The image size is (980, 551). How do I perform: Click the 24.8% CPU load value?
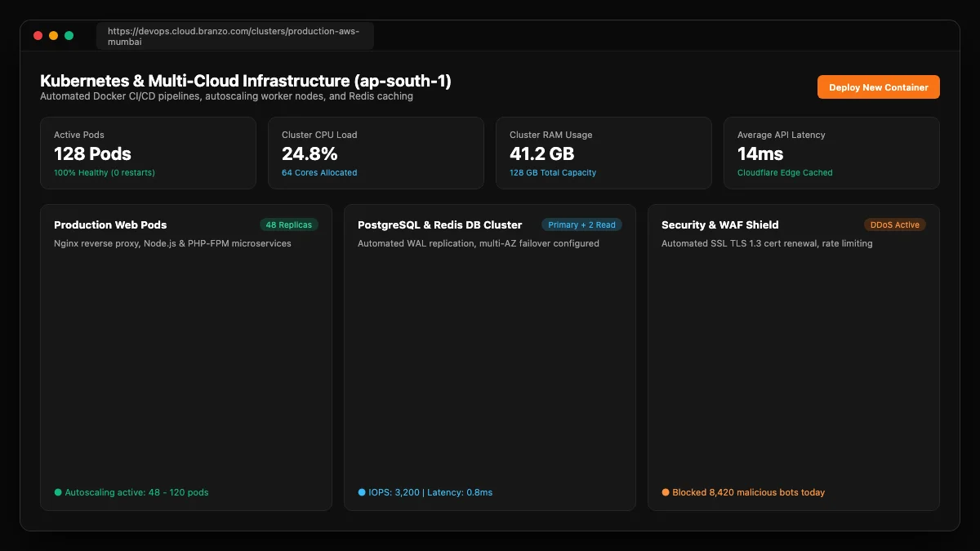click(310, 153)
